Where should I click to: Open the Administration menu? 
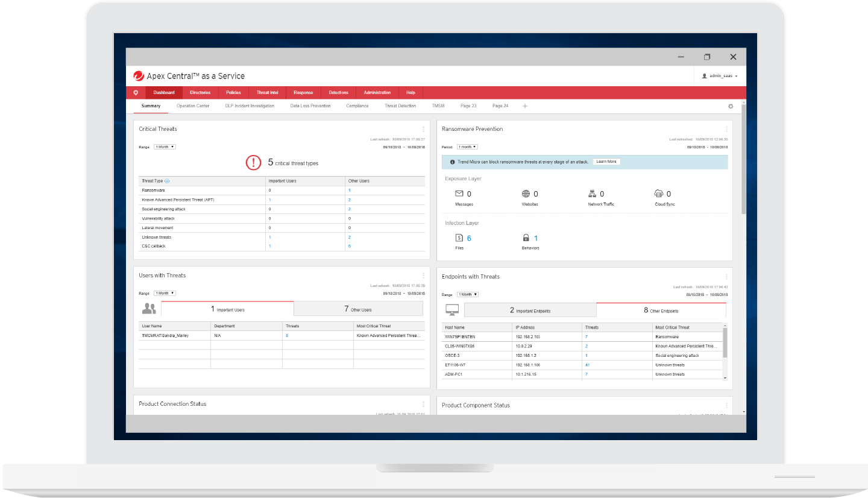[377, 92]
